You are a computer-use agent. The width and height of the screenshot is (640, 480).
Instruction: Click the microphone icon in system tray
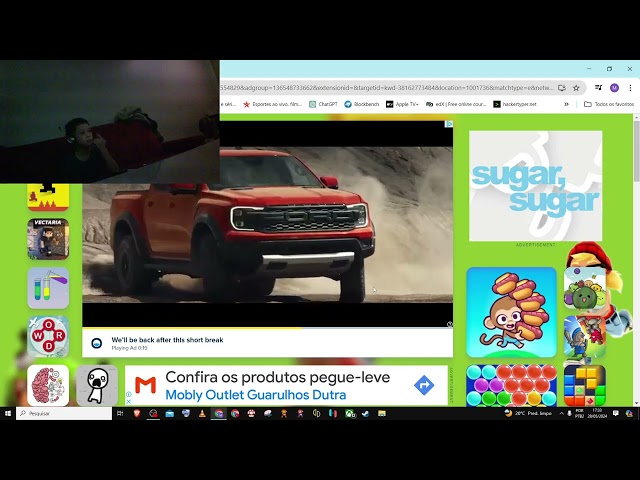coord(569,413)
